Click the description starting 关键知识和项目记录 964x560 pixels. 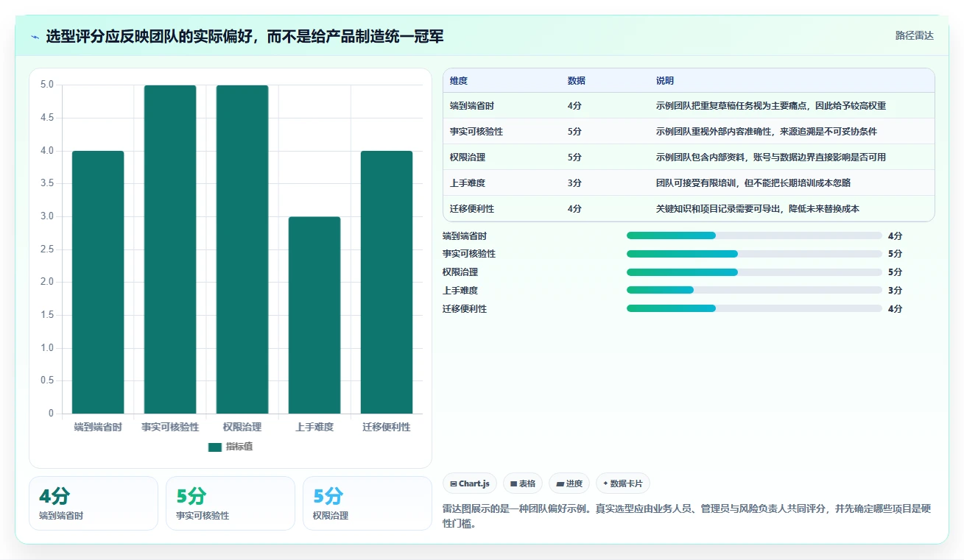tap(758, 209)
